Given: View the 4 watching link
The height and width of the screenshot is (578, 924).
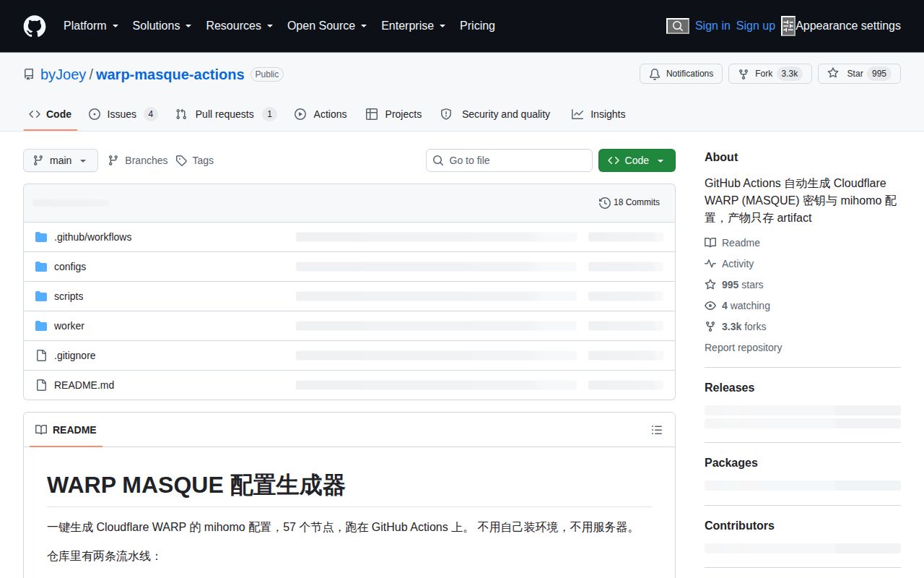Looking at the screenshot, I should (x=738, y=306).
